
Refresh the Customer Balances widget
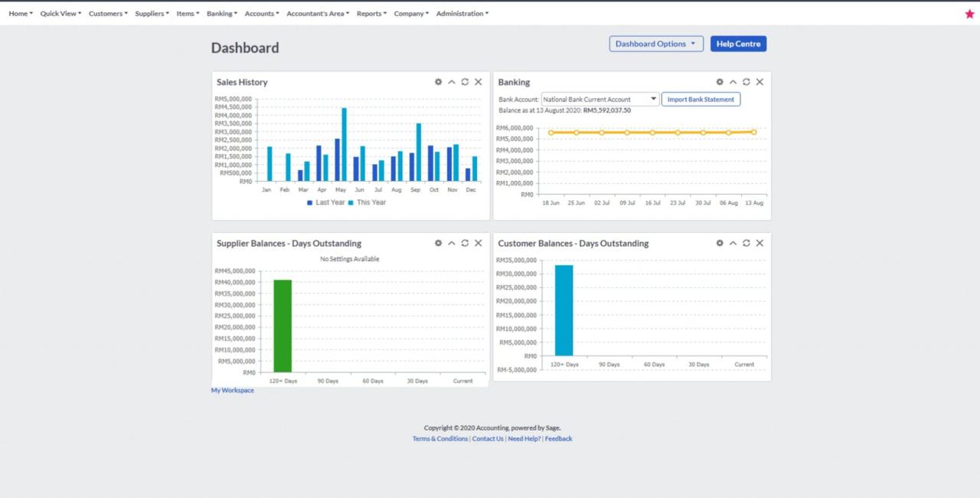746,243
